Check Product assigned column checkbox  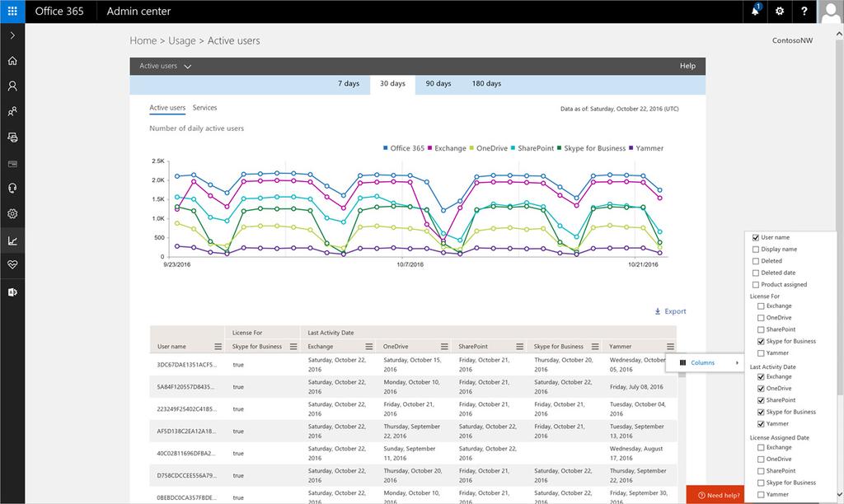(756, 285)
